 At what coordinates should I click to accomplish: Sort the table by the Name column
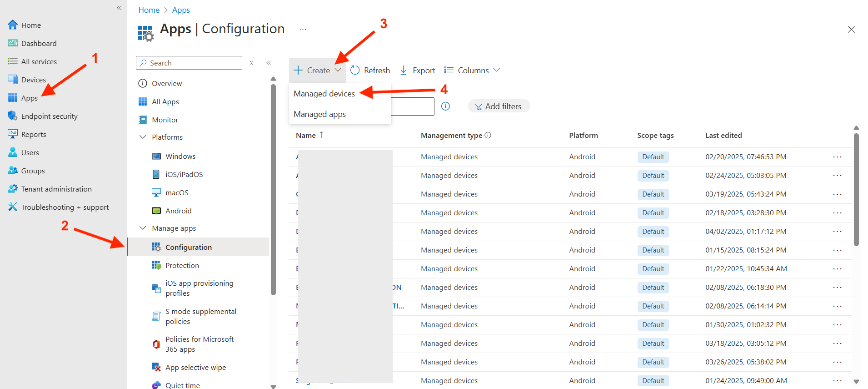306,135
